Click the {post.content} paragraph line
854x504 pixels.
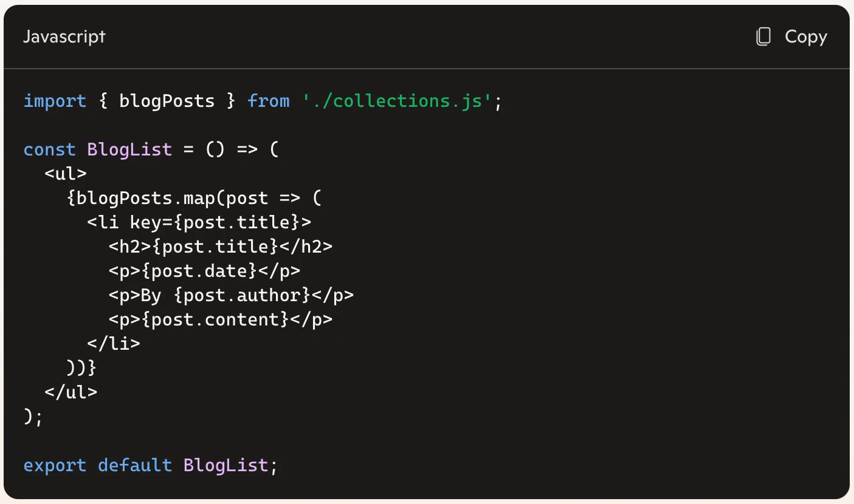[x=221, y=319]
